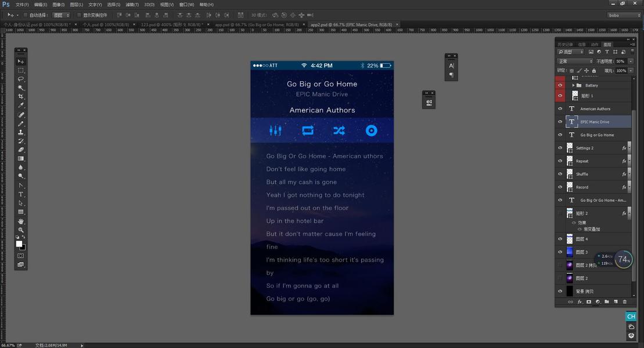Select the Rectangular Marquee tool
The width and height of the screenshot is (644, 348).
20,70
